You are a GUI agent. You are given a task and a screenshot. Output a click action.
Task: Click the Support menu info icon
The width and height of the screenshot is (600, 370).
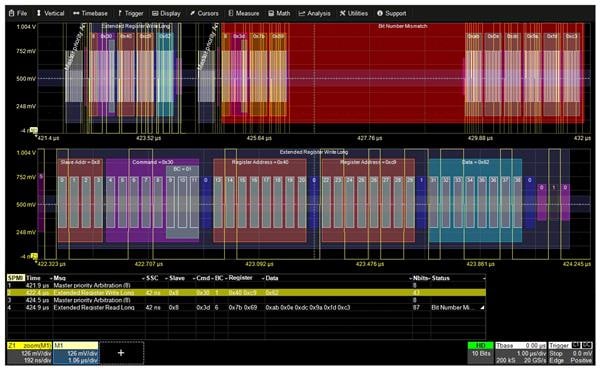380,13
